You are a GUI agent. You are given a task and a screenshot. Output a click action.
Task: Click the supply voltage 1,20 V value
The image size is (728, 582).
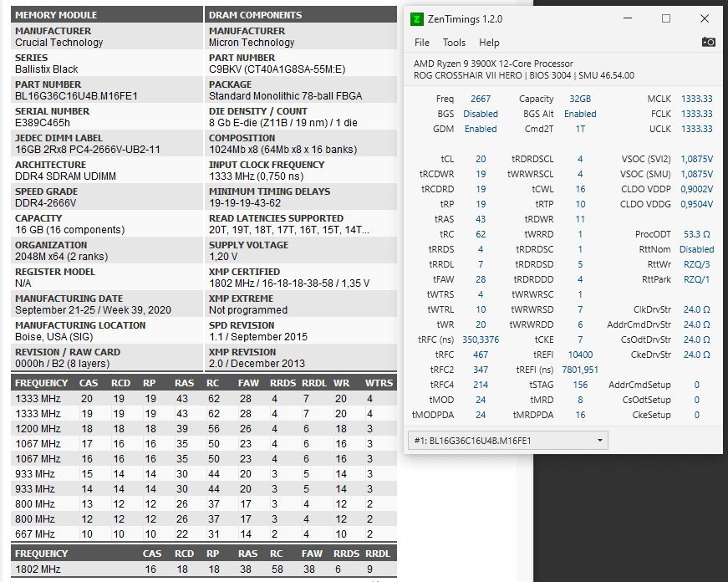(223, 257)
